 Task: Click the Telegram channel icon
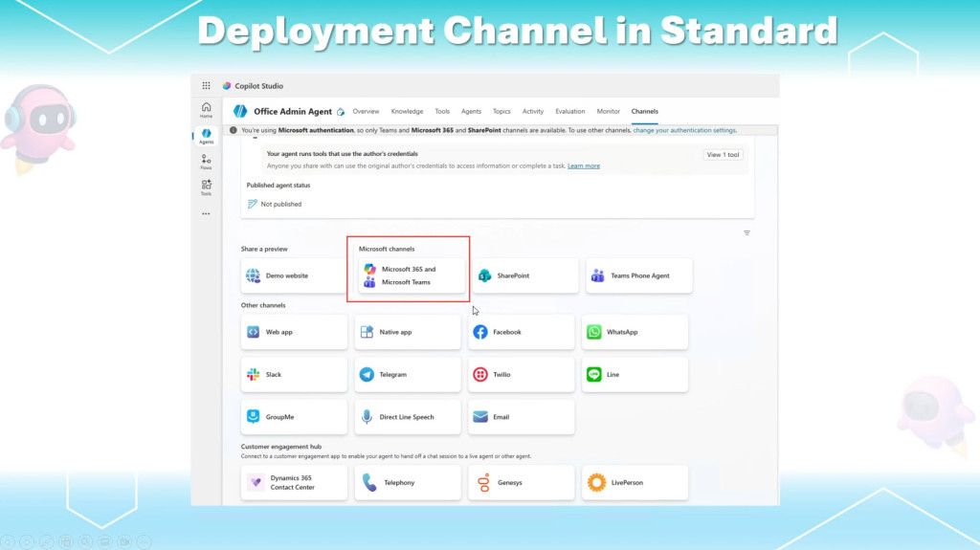[367, 374]
